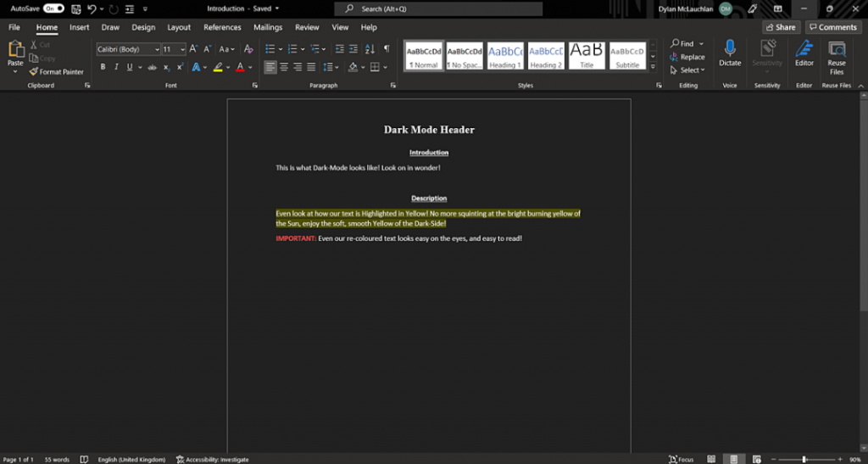Increase font size with grow icon
This screenshot has width=868, height=464.
pos(193,49)
